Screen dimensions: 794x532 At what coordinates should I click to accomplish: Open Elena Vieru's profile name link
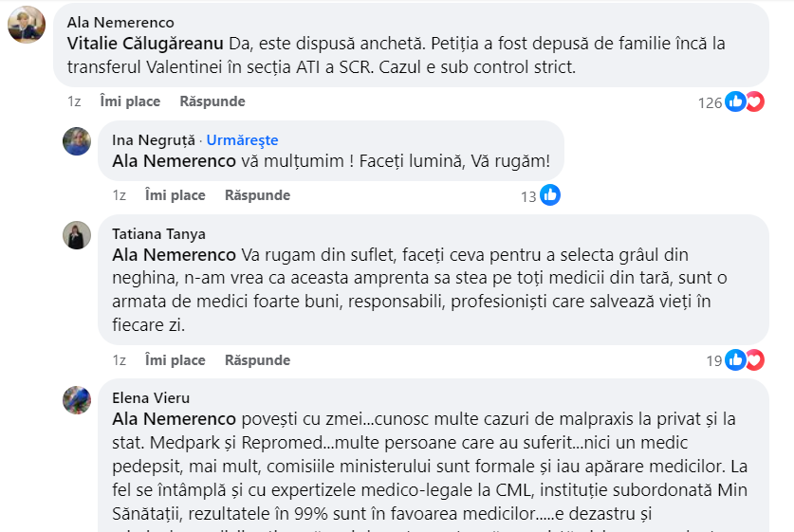tap(150, 398)
